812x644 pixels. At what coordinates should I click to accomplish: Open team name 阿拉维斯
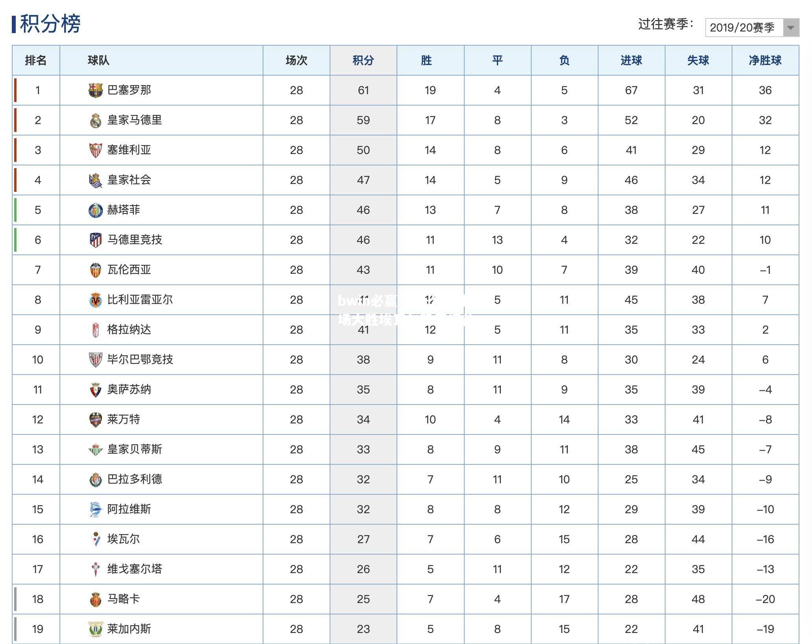pyautogui.click(x=129, y=509)
